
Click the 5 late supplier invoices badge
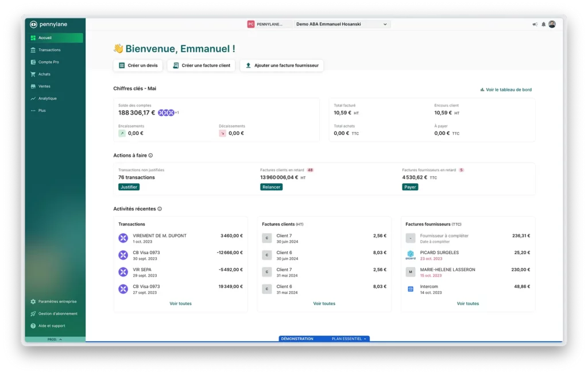point(461,170)
